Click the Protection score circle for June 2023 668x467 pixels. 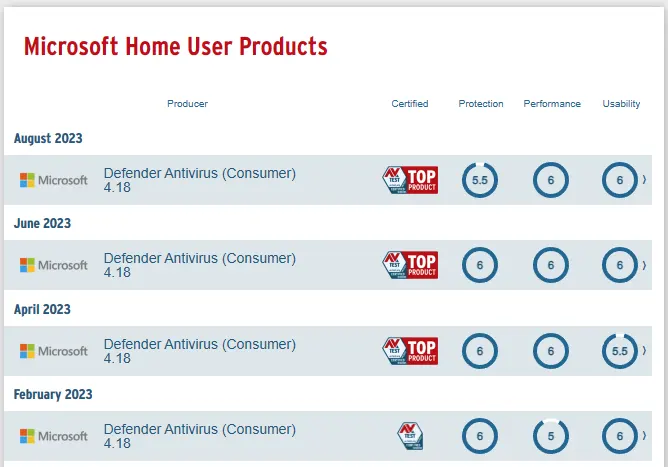click(480, 265)
